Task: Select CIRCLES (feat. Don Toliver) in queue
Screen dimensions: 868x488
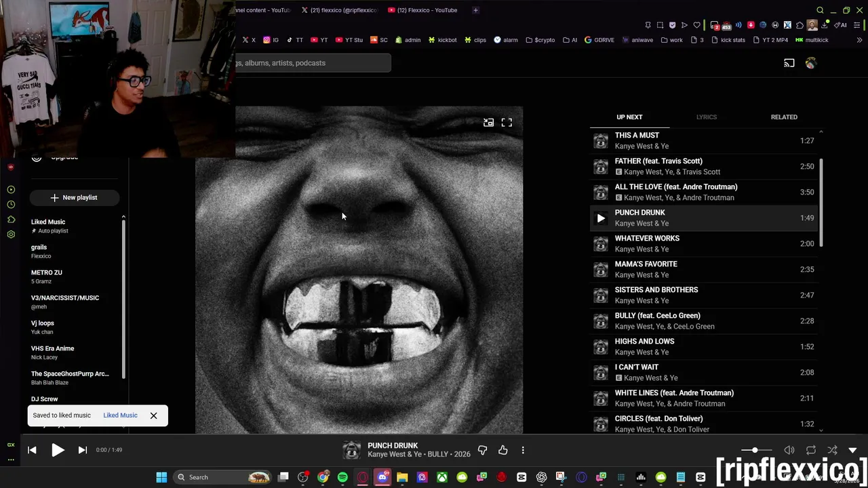Action: pyautogui.click(x=703, y=424)
